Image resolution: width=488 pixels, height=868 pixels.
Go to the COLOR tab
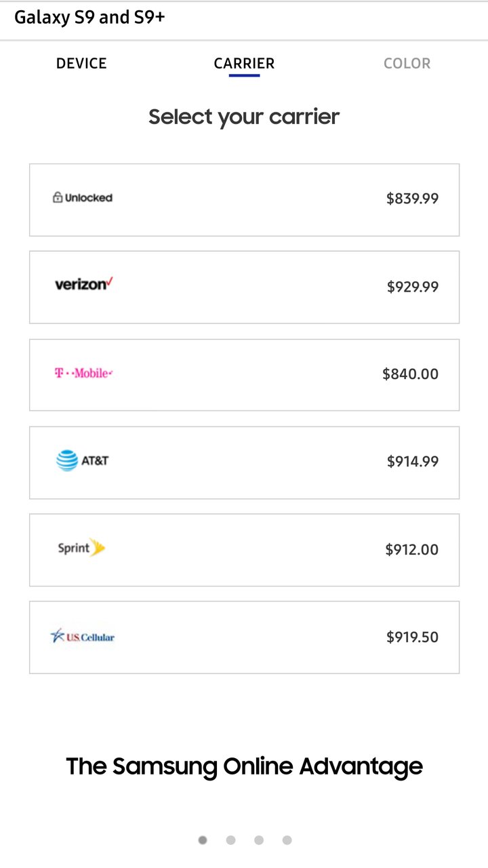coord(407,64)
